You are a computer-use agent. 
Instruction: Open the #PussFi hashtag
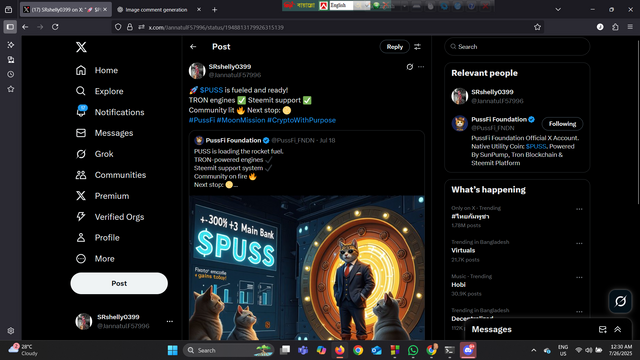(x=202, y=120)
